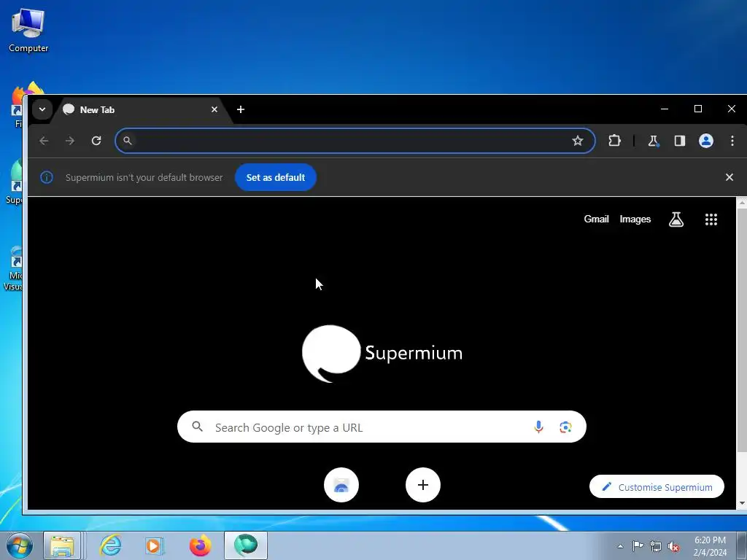
Task: Click the muted volume tray icon
Action: (x=673, y=547)
